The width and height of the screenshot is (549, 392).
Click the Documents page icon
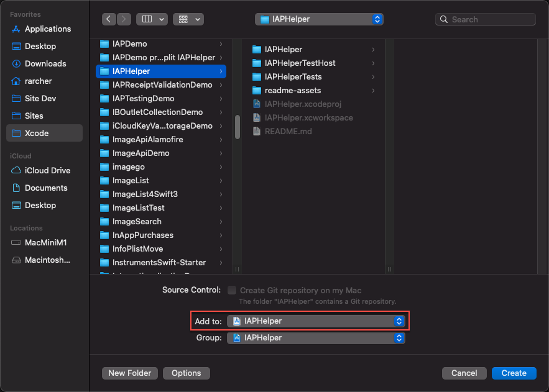click(x=16, y=188)
